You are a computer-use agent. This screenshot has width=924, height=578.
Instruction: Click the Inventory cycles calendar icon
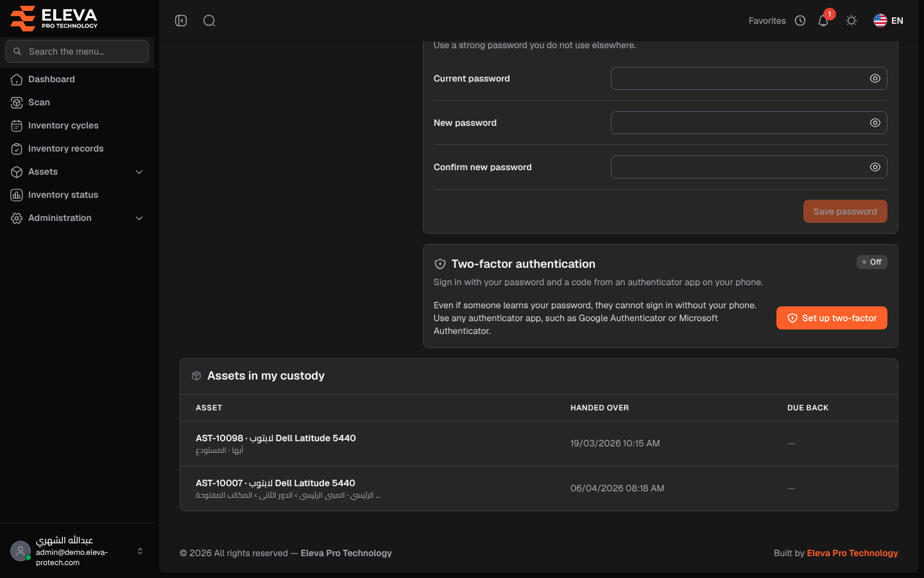[17, 126]
